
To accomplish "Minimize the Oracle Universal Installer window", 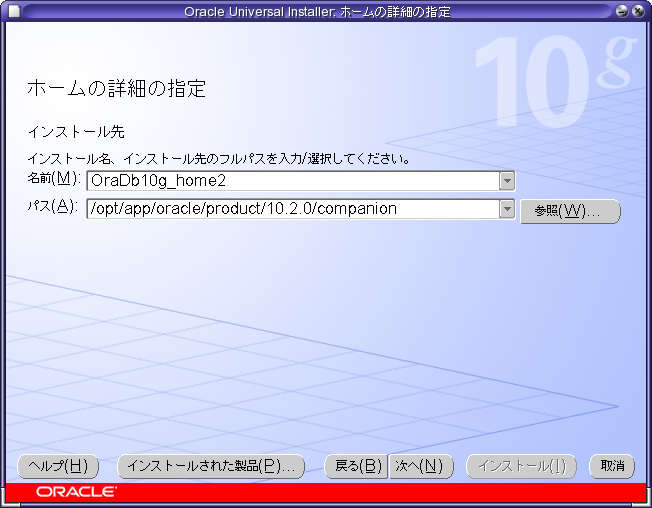I will click(x=622, y=11).
